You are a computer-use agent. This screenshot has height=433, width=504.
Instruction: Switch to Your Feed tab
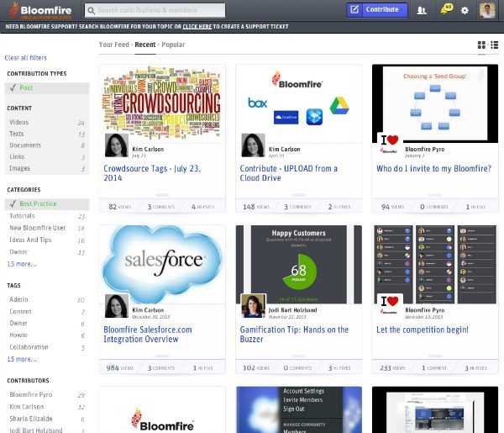coord(113,45)
